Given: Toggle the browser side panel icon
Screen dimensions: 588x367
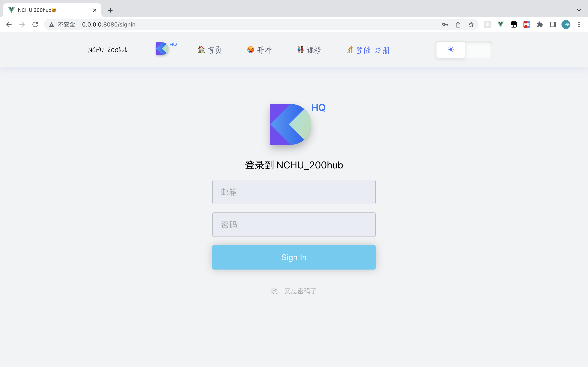Looking at the screenshot, I should (x=553, y=24).
